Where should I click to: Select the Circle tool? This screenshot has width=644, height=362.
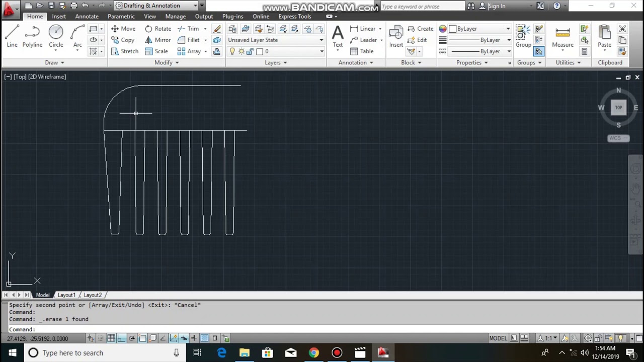pos(56,36)
